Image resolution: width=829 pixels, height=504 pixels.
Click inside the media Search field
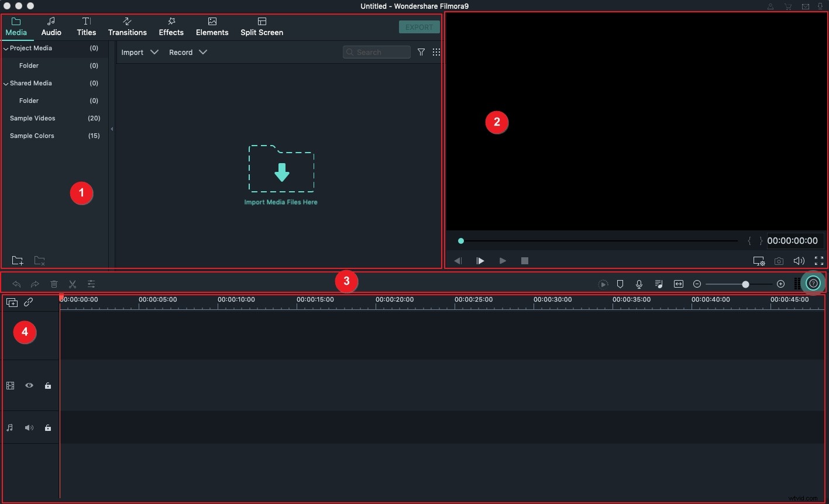point(378,52)
